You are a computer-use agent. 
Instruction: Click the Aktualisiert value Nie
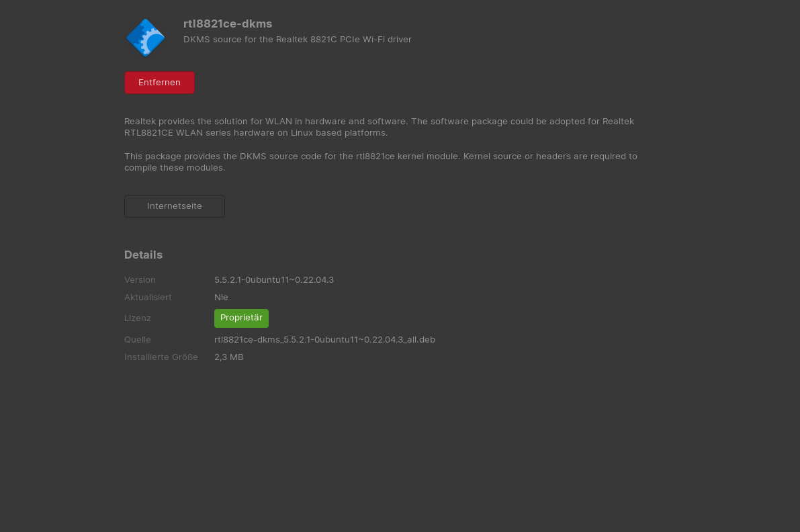click(221, 298)
